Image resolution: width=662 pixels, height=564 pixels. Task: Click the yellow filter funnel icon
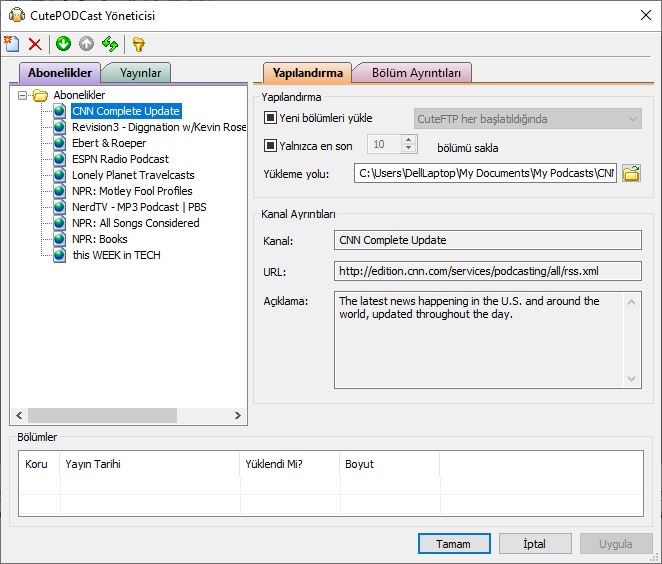(x=138, y=44)
